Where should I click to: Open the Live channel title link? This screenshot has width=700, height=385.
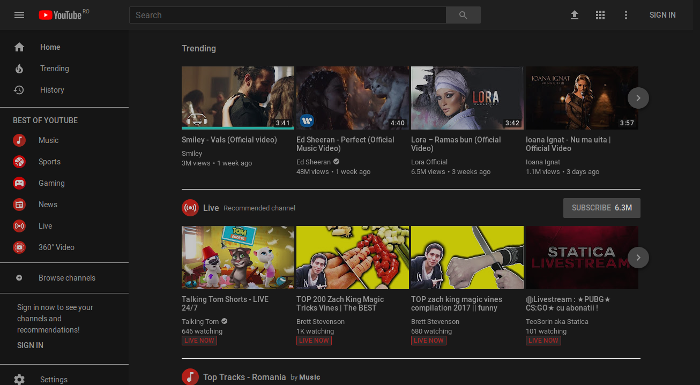[x=211, y=208]
